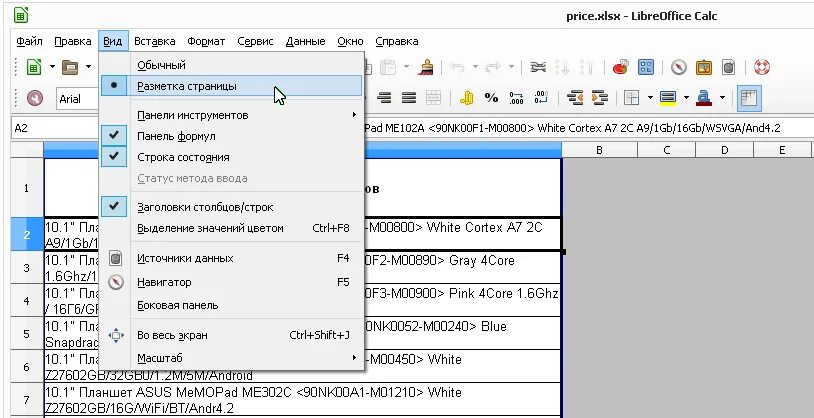Click the Align Right icon
This screenshot has height=418, width=814.
(x=385, y=98)
